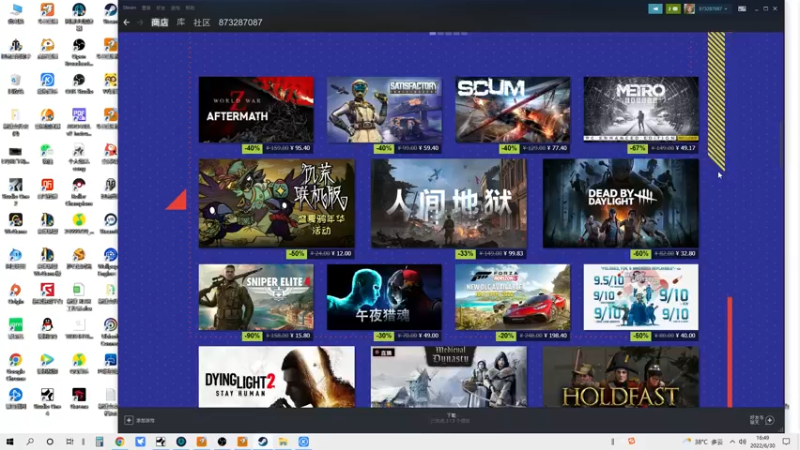Screen dimensions: 800x450
Task: Open the calculator icon on the taskbar
Action: pyautogui.click(x=99, y=441)
